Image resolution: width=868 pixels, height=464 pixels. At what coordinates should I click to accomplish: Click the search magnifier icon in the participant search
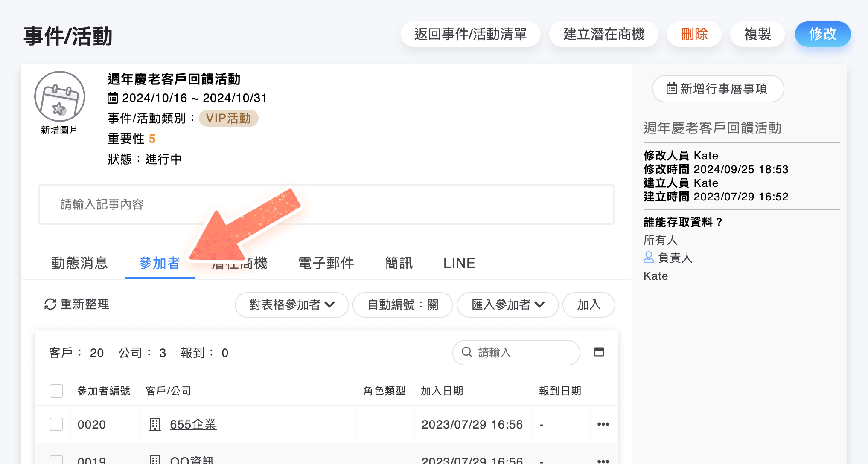coord(467,352)
